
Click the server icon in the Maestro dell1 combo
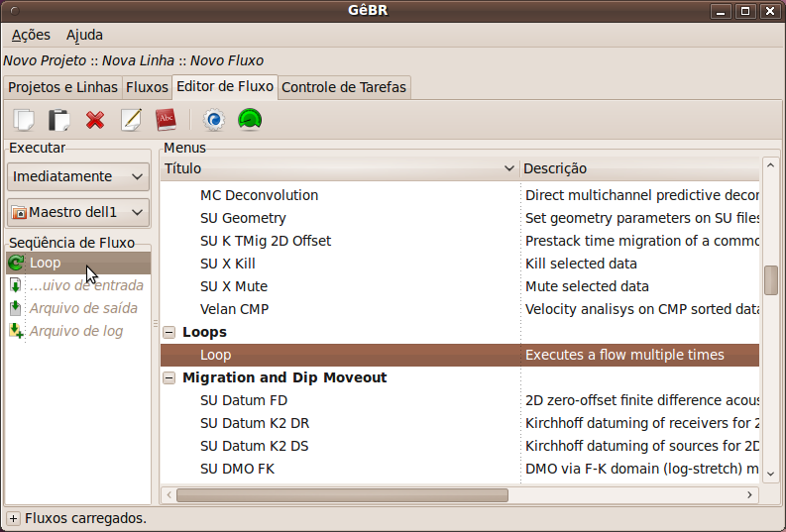pyautogui.click(x=19, y=212)
